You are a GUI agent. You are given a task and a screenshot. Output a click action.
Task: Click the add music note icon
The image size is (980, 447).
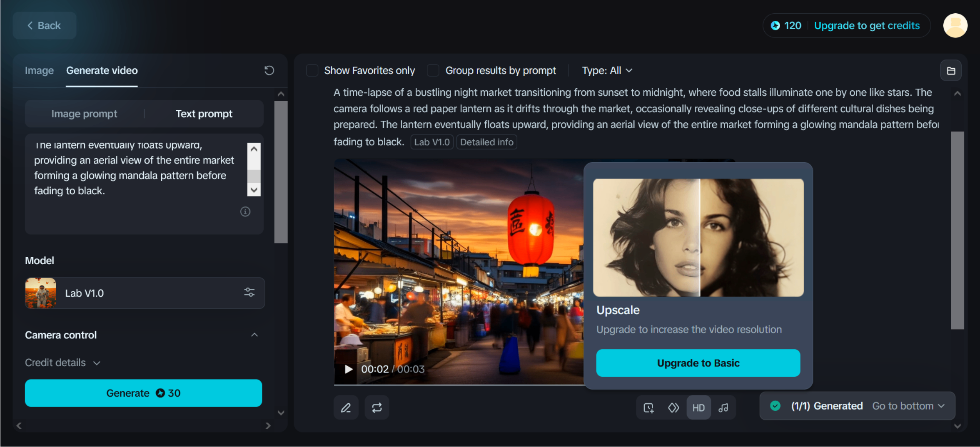click(x=723, y=408)
